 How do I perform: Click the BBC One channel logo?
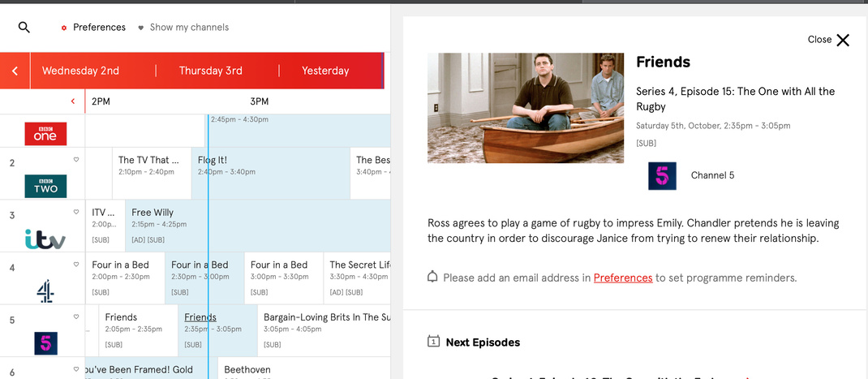pyautogui.click(x=45, y=134)
